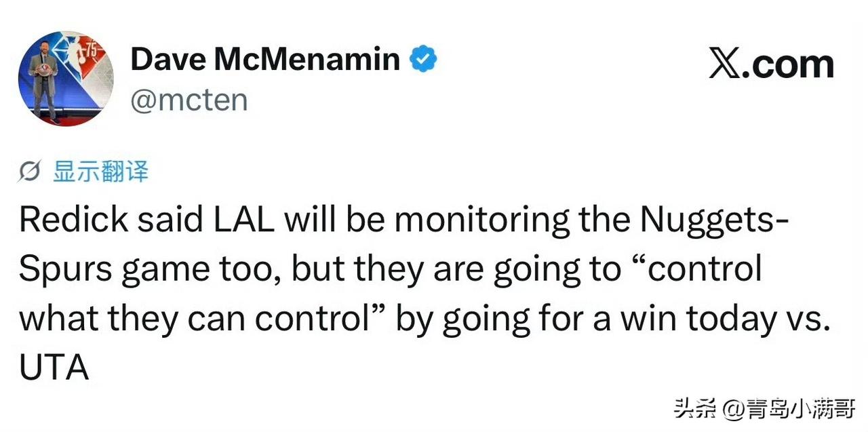Click the blue verified checkmark badge
868x432 pixels.
tap(423, 60)
